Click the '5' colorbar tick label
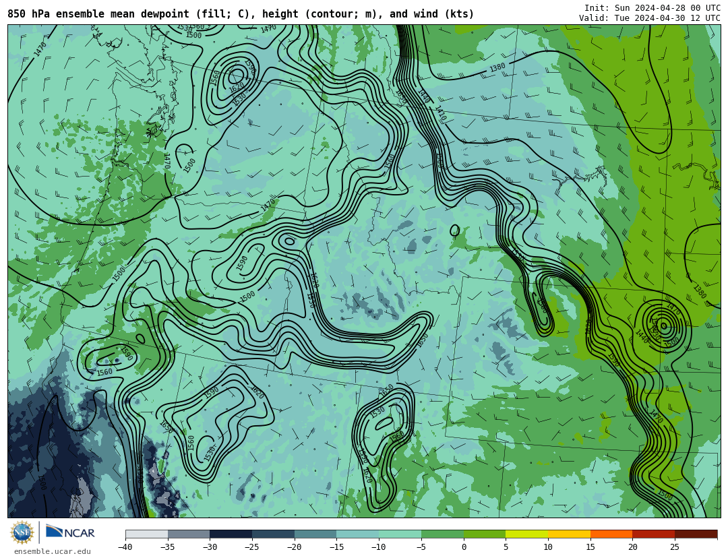The width and height of the screenshot is (728, 560). click(506, 547)
